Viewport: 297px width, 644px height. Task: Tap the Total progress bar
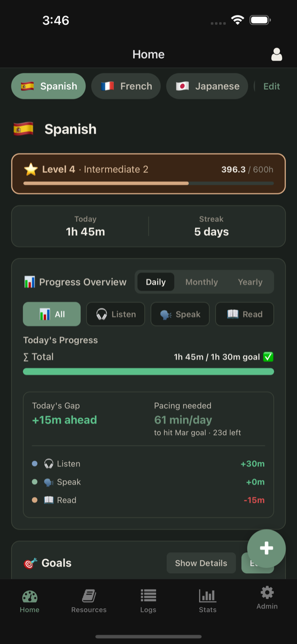(x=148, y=372)
